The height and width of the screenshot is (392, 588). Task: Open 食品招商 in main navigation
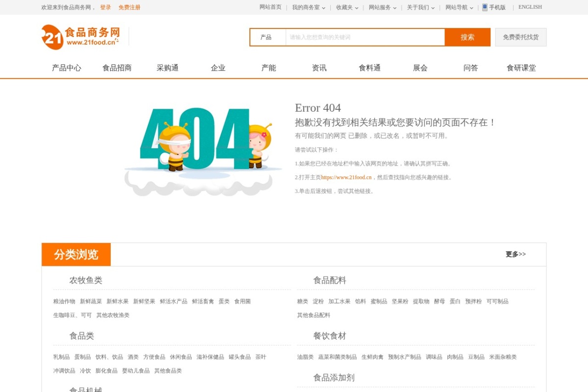tap(117, 68)
